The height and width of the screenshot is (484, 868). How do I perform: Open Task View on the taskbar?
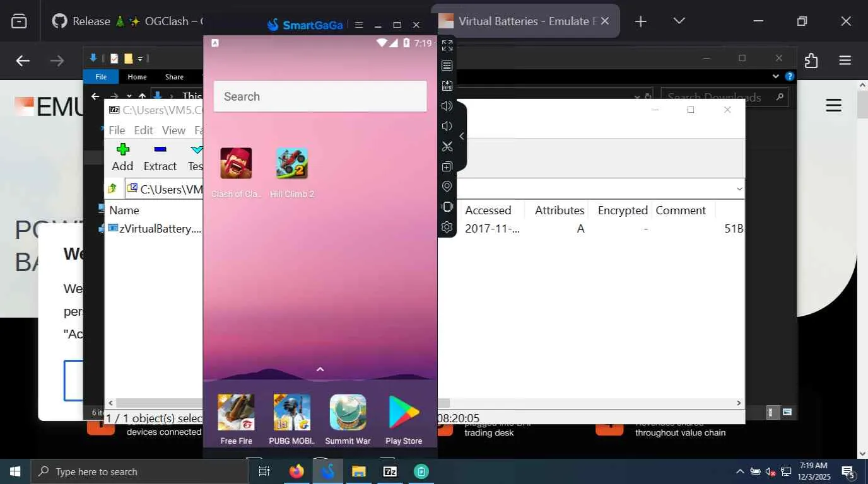point(264,471)
